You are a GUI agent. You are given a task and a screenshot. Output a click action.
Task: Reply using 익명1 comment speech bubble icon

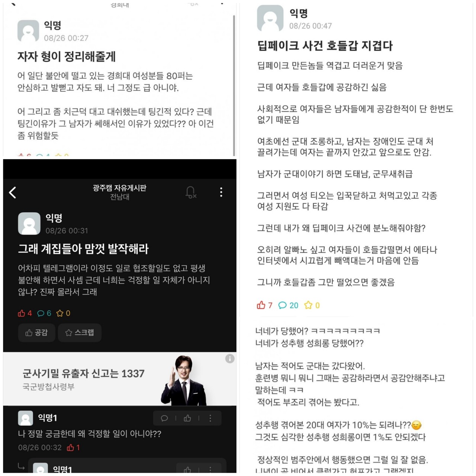click(164, 418)
